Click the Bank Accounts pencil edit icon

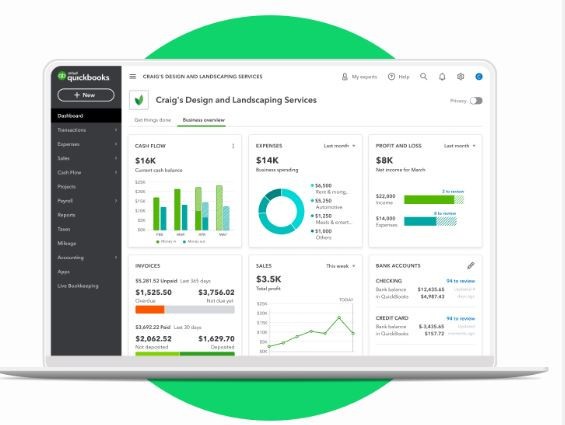coord(471,266)
